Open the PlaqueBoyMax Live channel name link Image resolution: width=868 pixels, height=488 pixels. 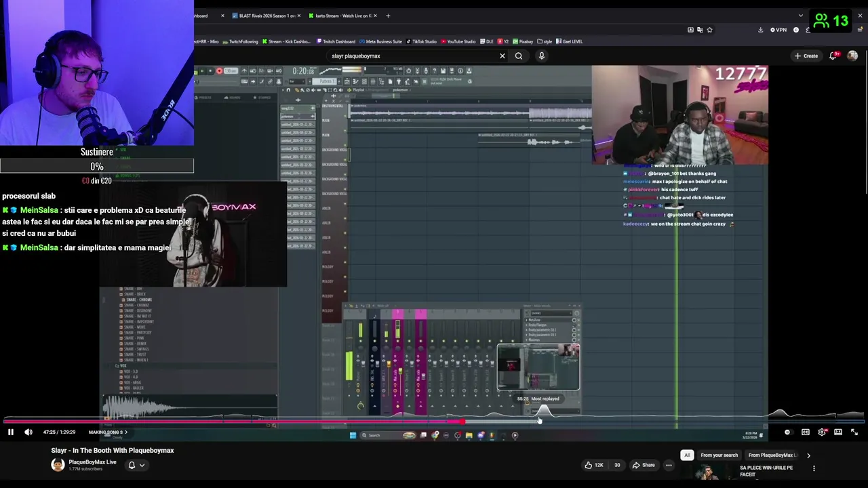(92, 462)
